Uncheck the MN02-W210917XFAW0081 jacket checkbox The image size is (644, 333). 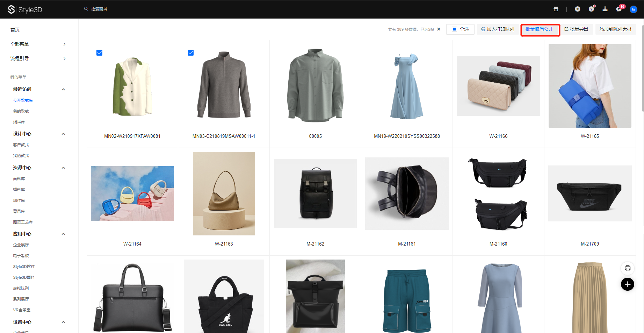[100, 53]
